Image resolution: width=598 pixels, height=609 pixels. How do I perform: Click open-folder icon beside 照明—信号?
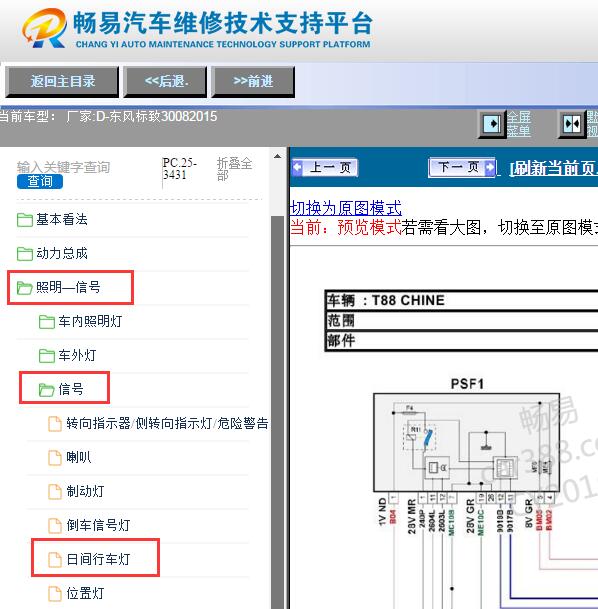25,288
